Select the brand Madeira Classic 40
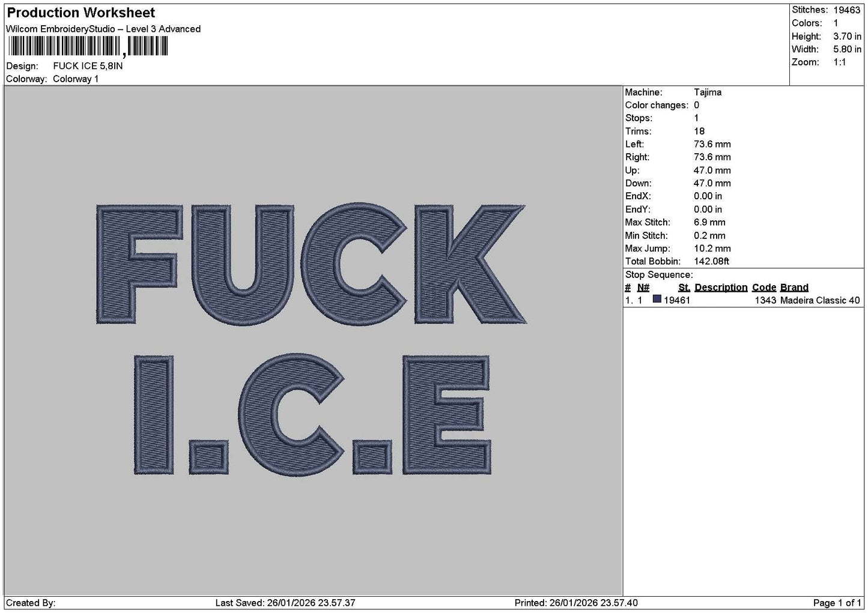Image resolution: width=868 pixels, height=613 pixels. tap(820, 301)
